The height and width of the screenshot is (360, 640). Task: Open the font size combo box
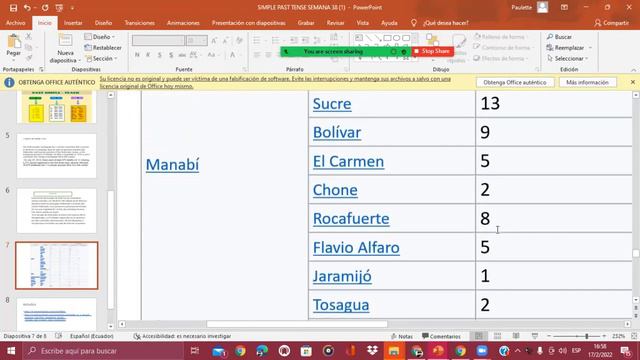coord(197,40)
